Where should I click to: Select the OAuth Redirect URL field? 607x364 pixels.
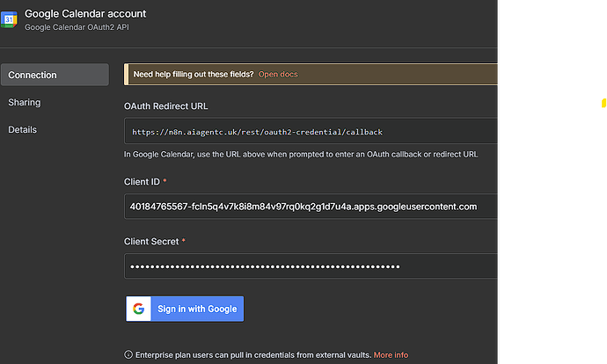pos(311,131)
